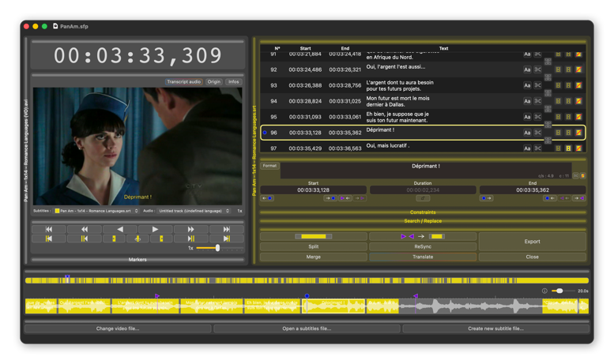Jump to current subtitle start

click(x=85, y=238)
